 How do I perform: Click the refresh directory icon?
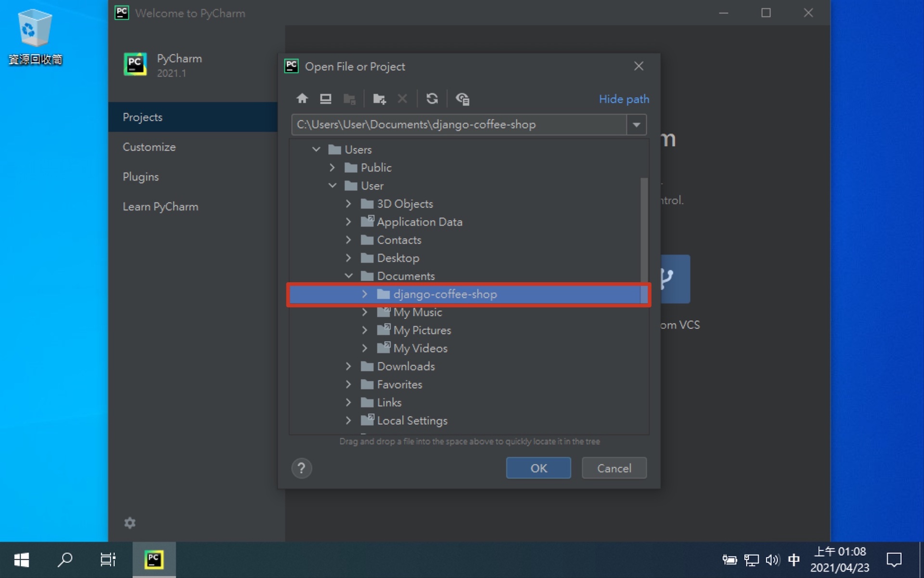[431, 99]
